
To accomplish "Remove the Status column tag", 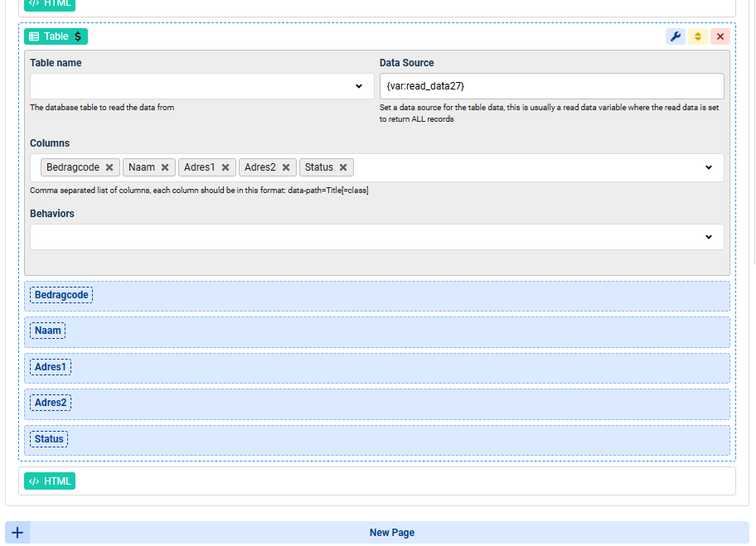I will coord(343,167).
